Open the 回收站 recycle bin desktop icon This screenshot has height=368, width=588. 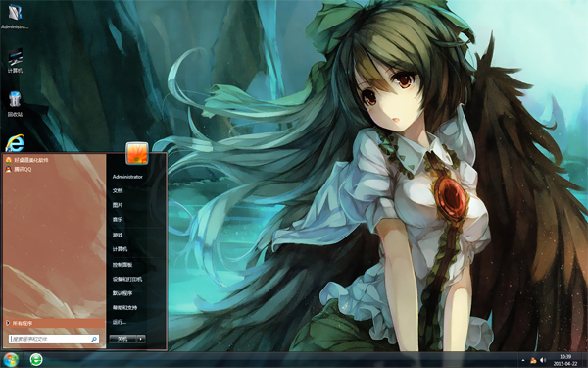coord(15,104)
